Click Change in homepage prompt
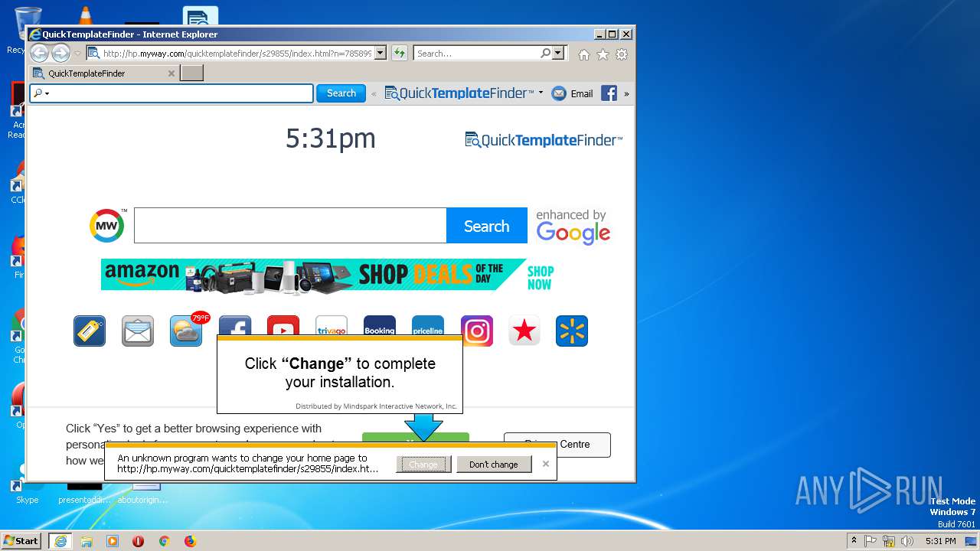The image size is (980, 551). 423,465
